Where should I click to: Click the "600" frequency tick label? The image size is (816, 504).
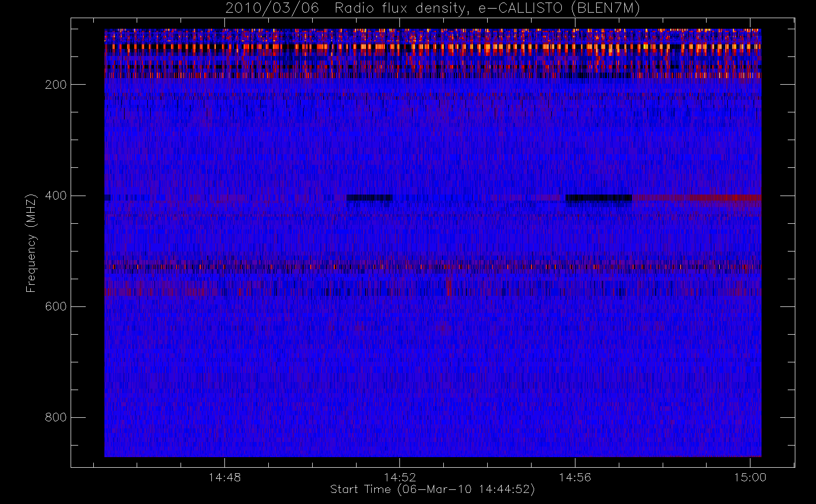pyautogui.click(x=55, y=306)
